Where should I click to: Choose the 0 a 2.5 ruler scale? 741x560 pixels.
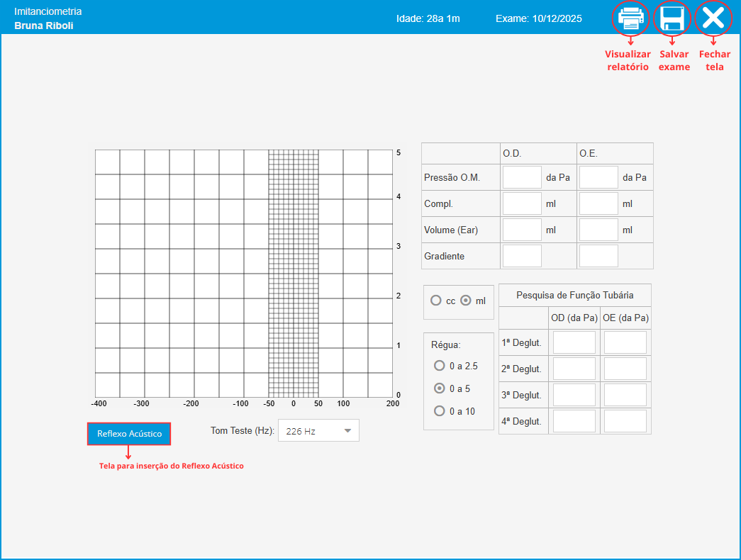click(x=440, y=366)
